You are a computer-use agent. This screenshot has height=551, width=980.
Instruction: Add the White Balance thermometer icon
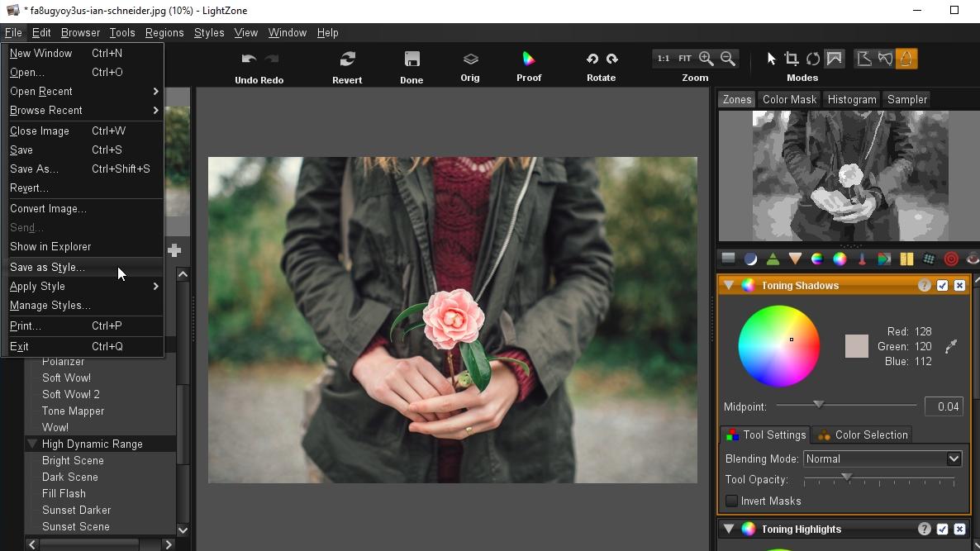coord(862,259)
